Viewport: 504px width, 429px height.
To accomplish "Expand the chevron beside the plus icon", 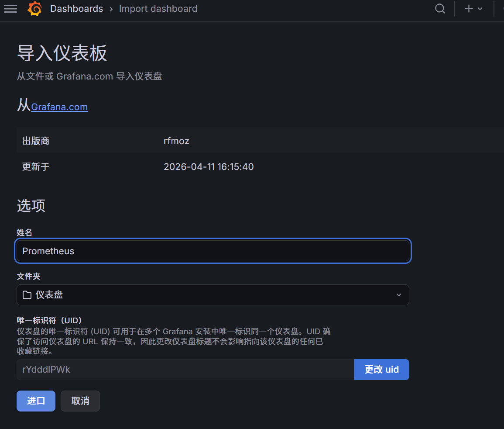I will 480,9.
